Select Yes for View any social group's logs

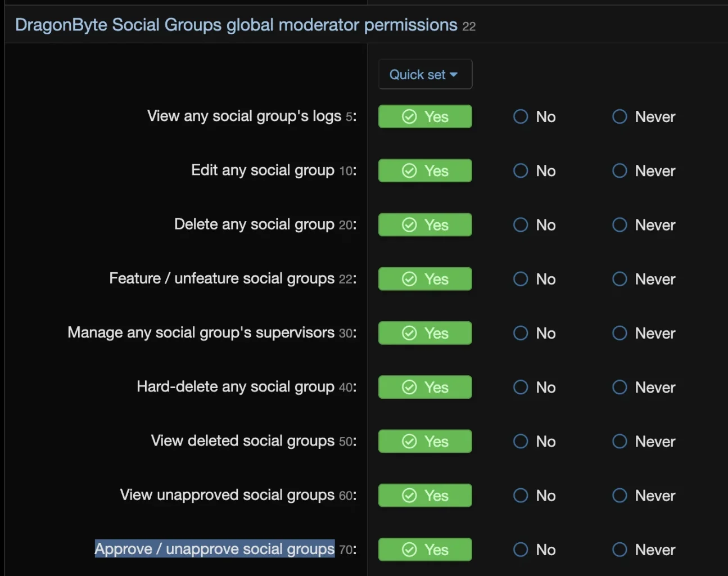pyautogui.click(x=425, y=116)
